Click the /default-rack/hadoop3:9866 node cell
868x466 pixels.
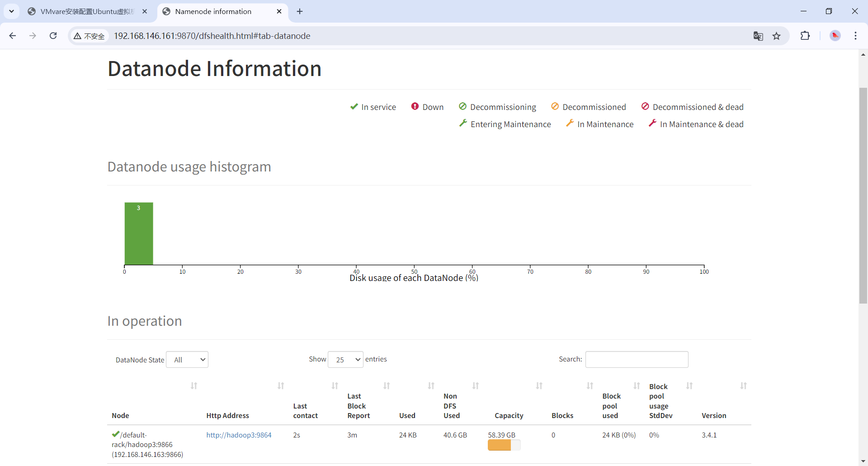[147, 445]
